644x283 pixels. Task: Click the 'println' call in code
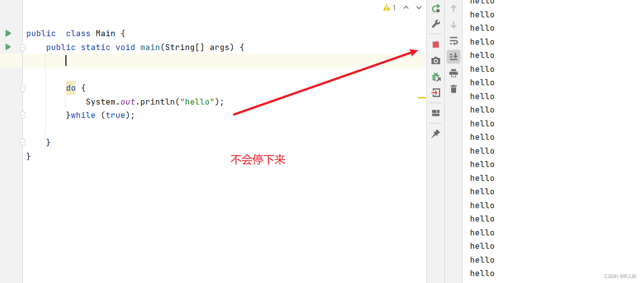pos(157,102)
